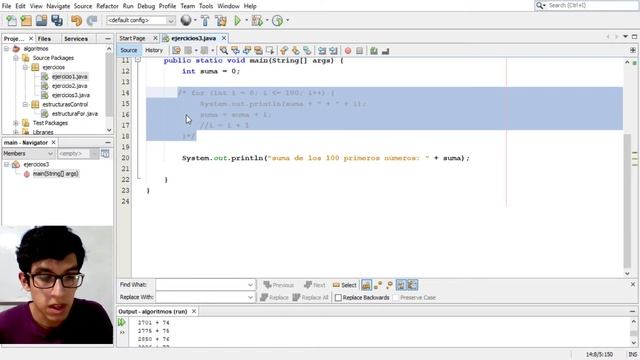Expand the Test Packages node
This screenshot has height=360, width=640.
coord(16,123)
